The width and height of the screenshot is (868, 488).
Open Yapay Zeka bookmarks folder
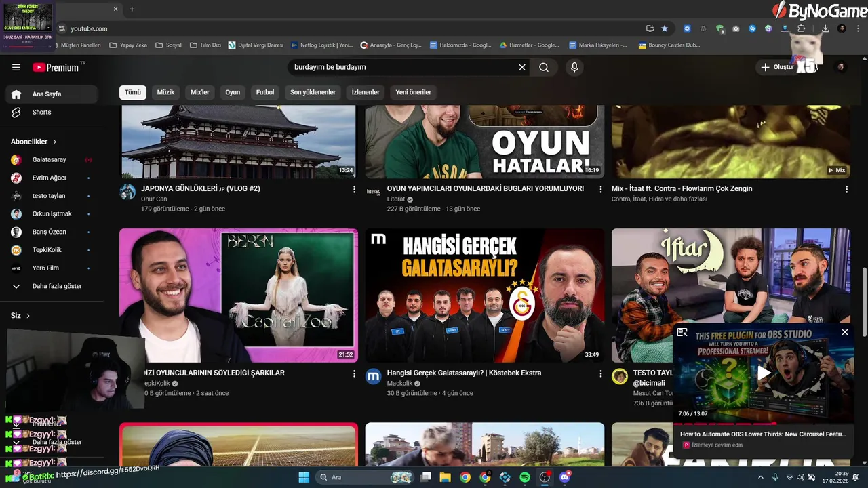[x=128, y=45]
